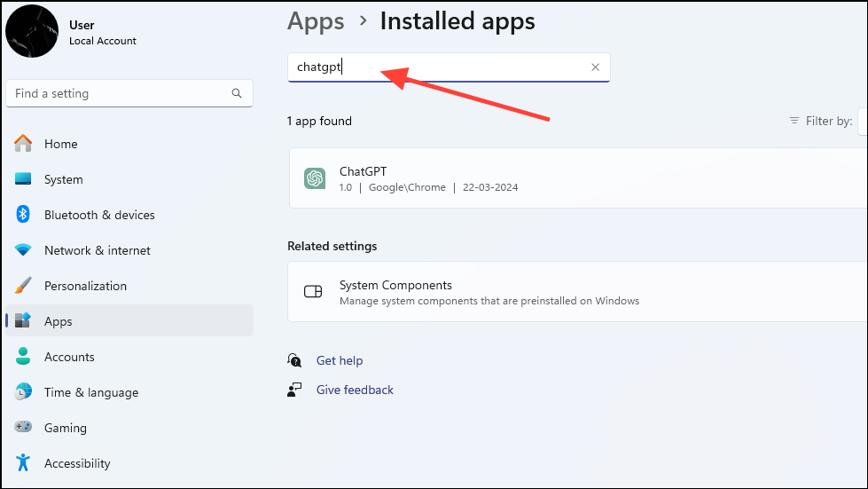Click the Accessibility figure icon
This screenshot has width=868, height=489.
(23, 462)
